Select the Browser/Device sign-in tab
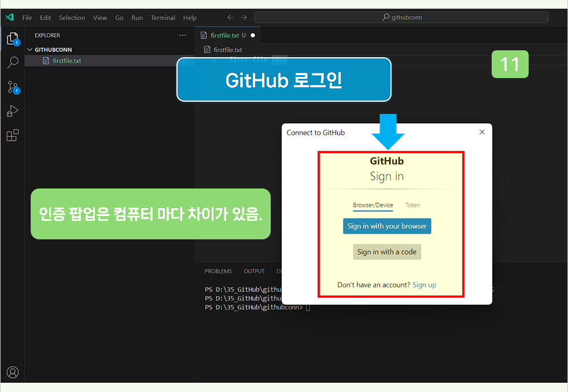 click(x=372, y=205)
